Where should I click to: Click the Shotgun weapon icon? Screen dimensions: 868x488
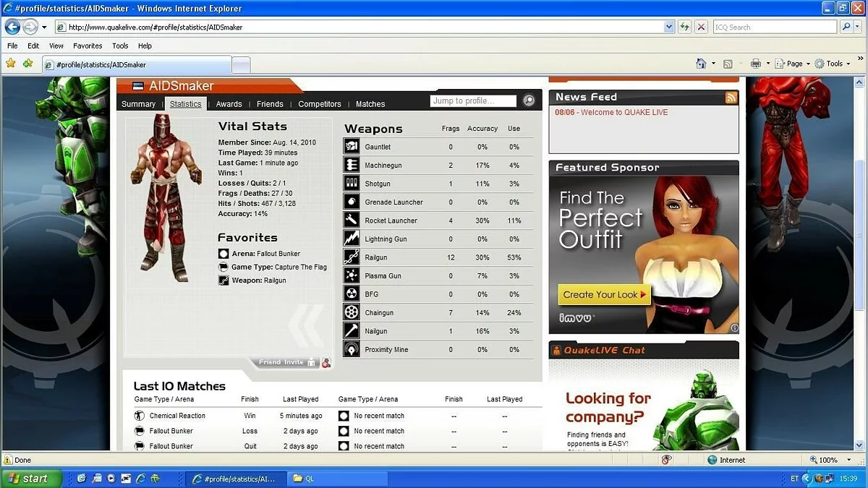352,184
